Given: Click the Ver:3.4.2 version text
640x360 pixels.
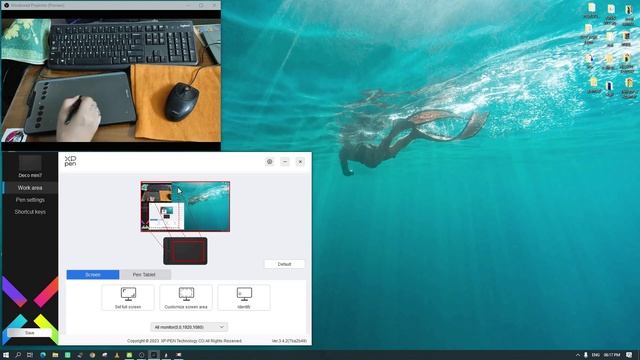Looking at the screenshot, I should pyautogui.click(x=289, y=341).
